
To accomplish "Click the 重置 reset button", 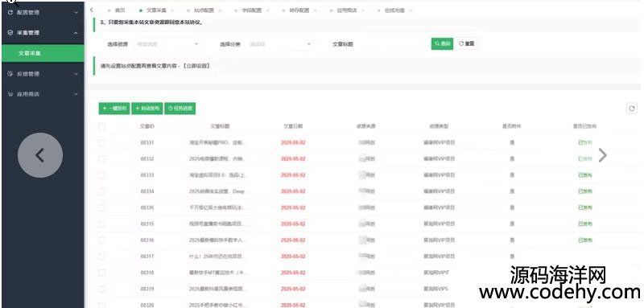I will point(467,43).
